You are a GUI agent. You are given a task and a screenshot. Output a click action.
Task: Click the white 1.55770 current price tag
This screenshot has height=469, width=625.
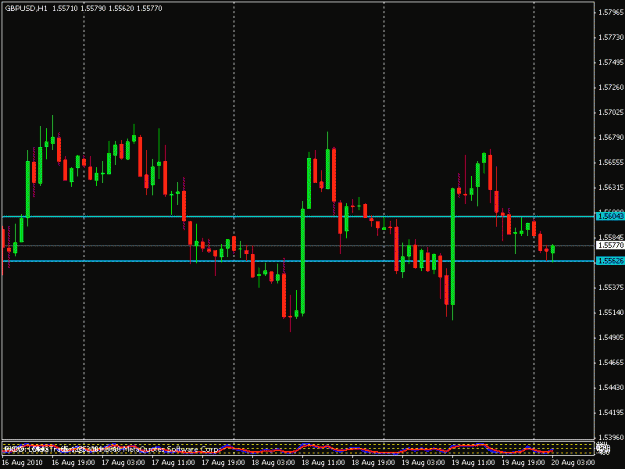(610, 245)
